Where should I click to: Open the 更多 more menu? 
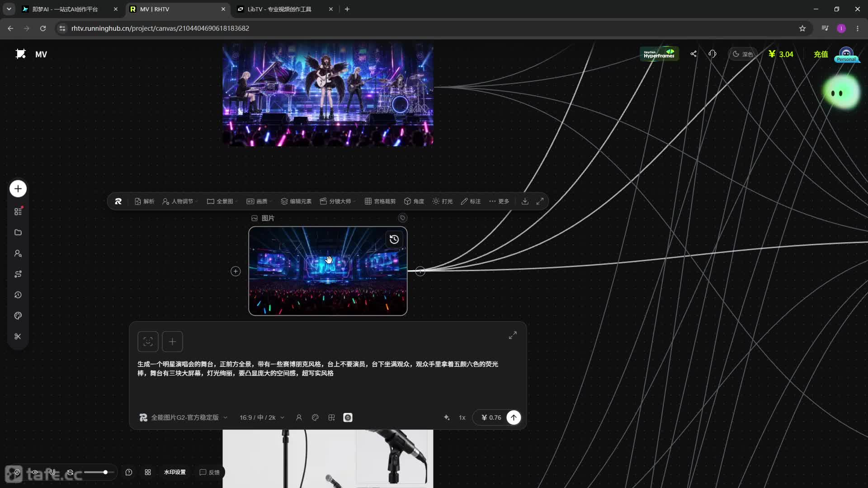click(499, 202)
